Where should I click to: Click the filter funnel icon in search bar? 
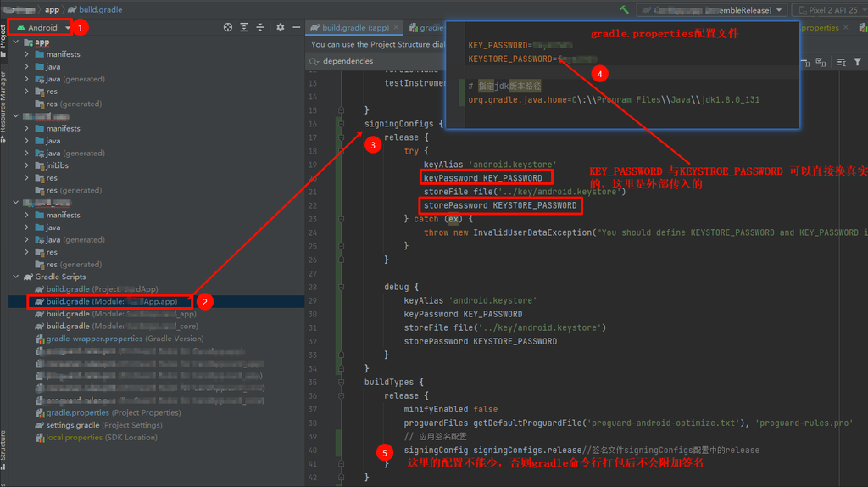pos(858,61)
